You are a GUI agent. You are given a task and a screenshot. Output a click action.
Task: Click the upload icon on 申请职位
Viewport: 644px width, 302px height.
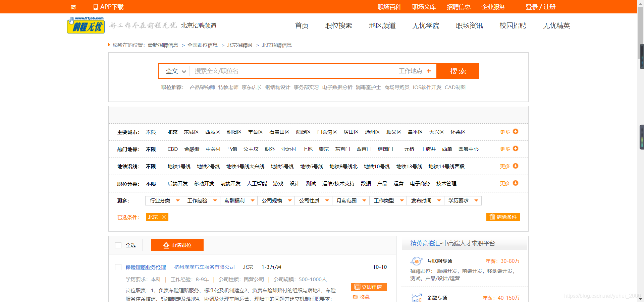(x=166, y=245)
